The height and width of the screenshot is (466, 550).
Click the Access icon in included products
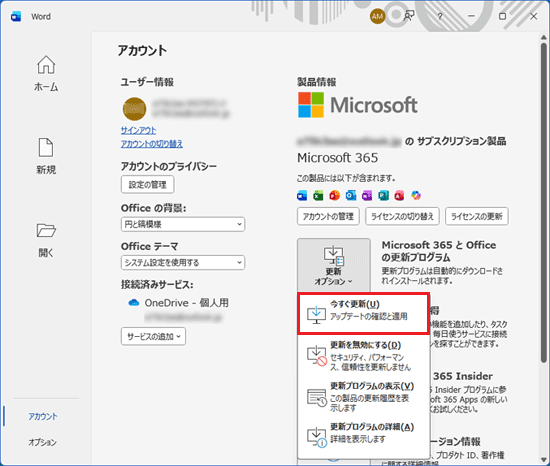click(400, 195)
